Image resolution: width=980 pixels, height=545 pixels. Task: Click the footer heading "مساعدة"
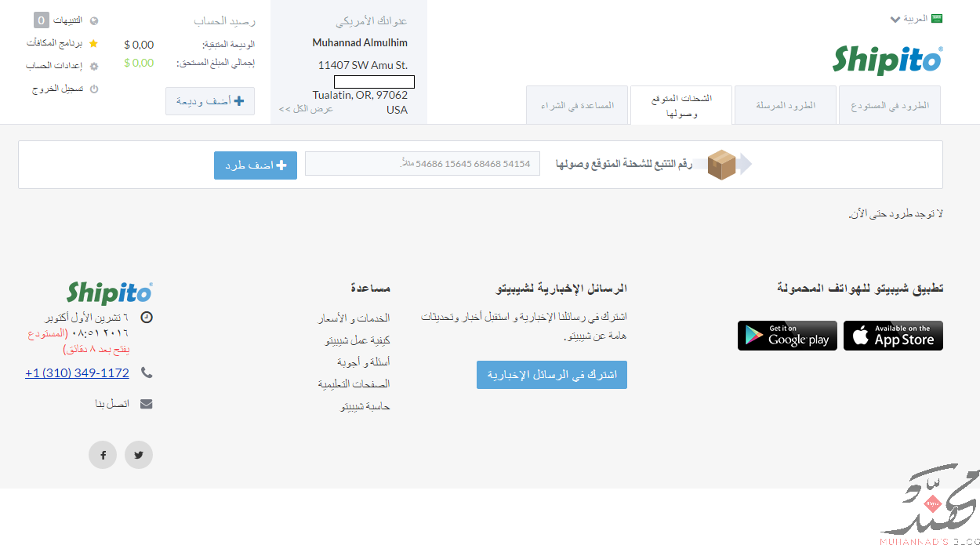coord(370,288)
